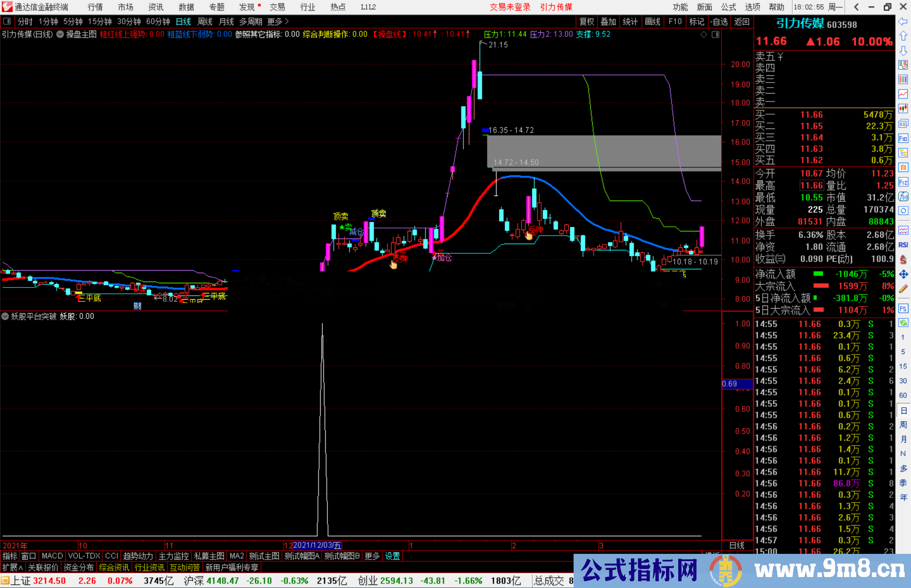This screenshot has width=911, height=588.
Task: Click the green refresh sidebar icon
Action: tap(903, 322)
